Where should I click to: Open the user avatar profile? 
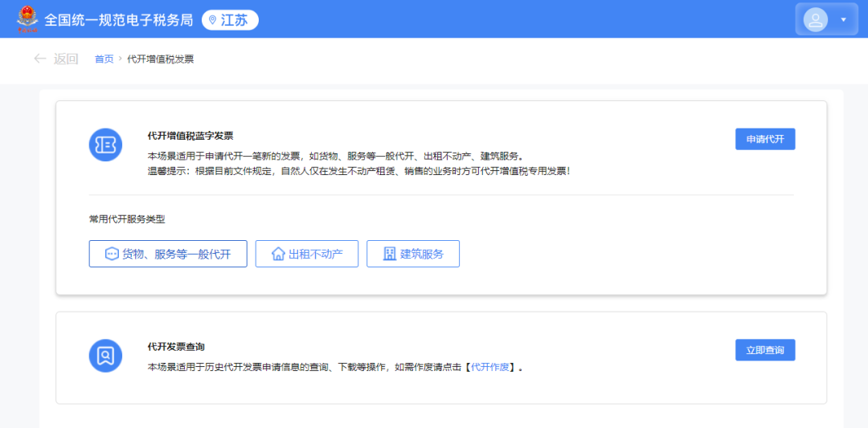tap(816, 19)
